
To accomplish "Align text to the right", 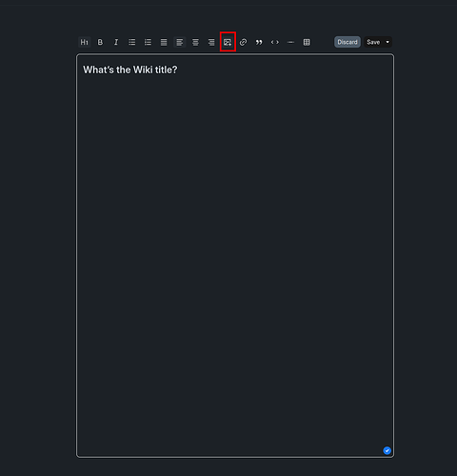I will (211, 42).
